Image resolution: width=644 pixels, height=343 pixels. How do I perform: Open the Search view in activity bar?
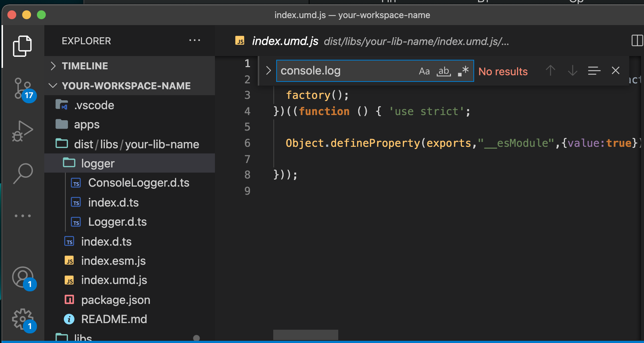(23, 173)
